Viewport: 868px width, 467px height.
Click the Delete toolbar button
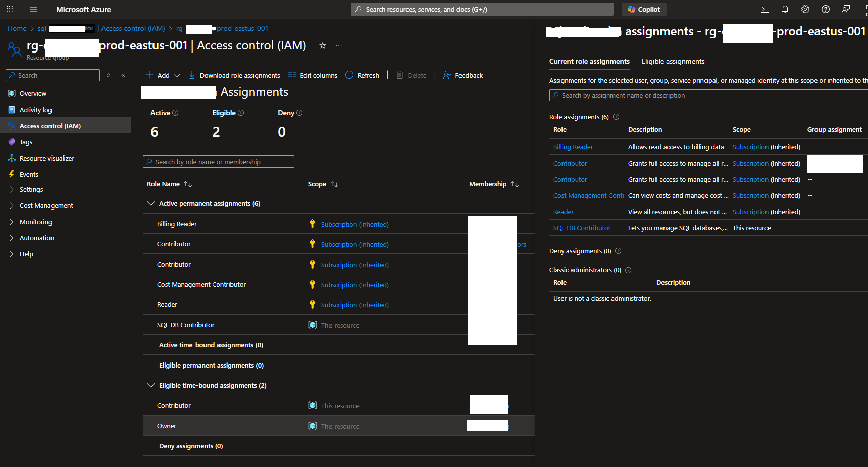point(412,75)
